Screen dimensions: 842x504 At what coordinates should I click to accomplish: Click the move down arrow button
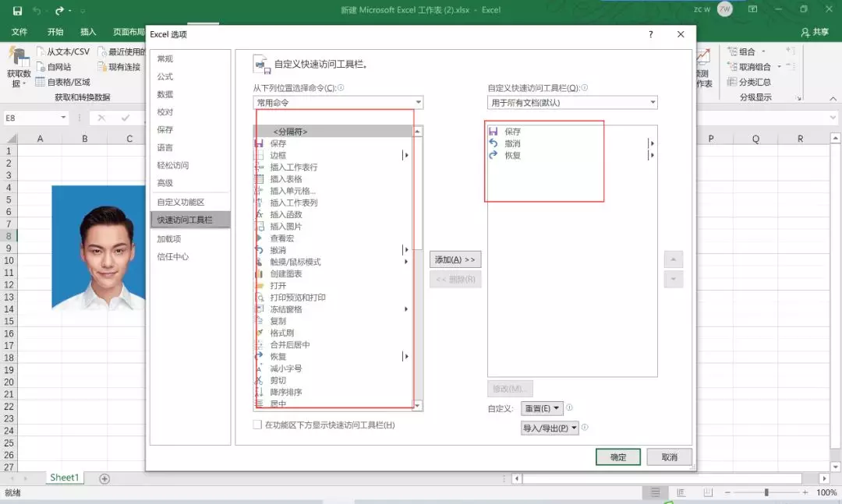tap(674, 279)
